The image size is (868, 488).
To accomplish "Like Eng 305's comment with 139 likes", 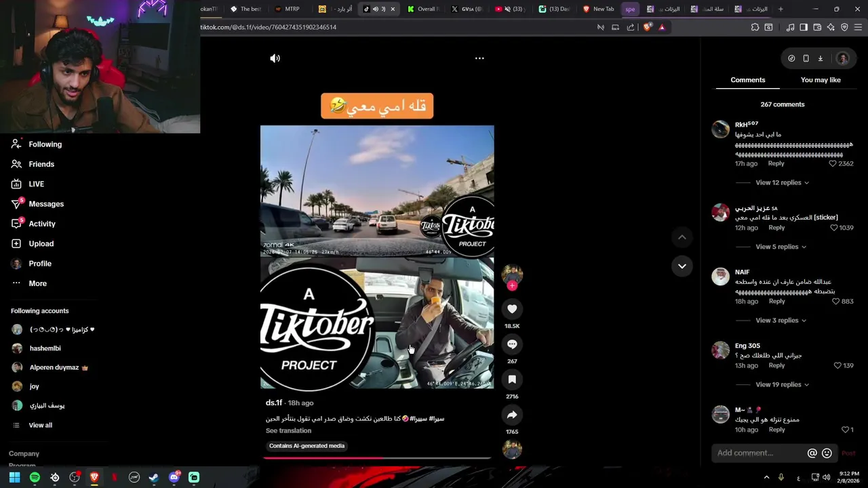I will click(837, 365).
